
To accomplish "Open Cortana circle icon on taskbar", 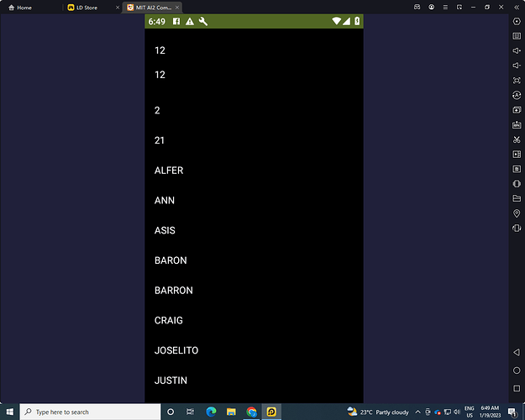I will point(171,412).
